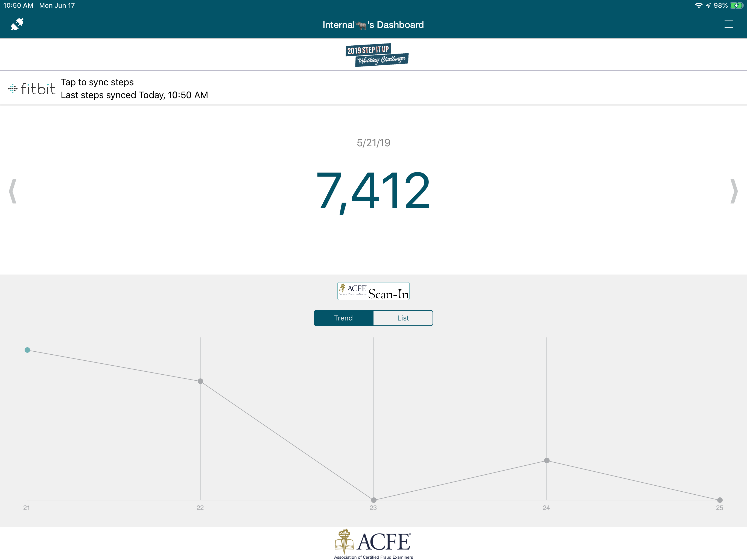
Task: Tap the Wi-Fi icon in status bar
Action: (698, 5)
